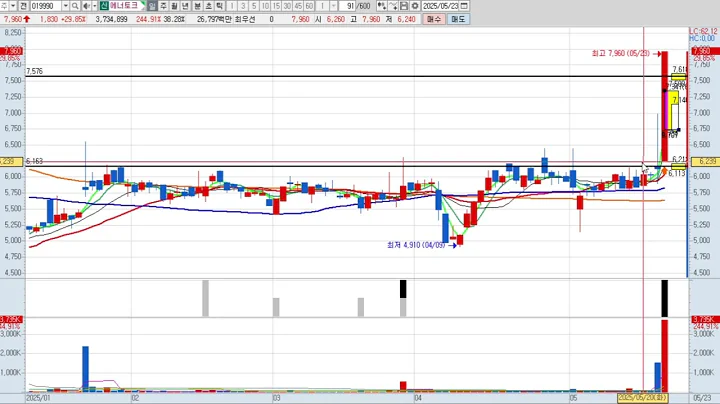Click the HC:0.00 indicator text
Screen dimensions: 720x404
coord(702,39)
